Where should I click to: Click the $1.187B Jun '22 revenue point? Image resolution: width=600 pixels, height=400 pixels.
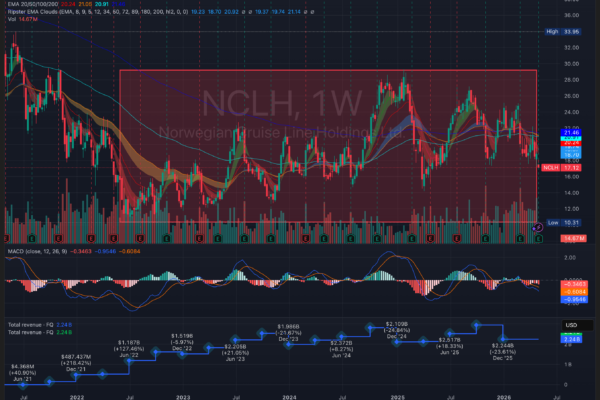click(x=129, y=361)
